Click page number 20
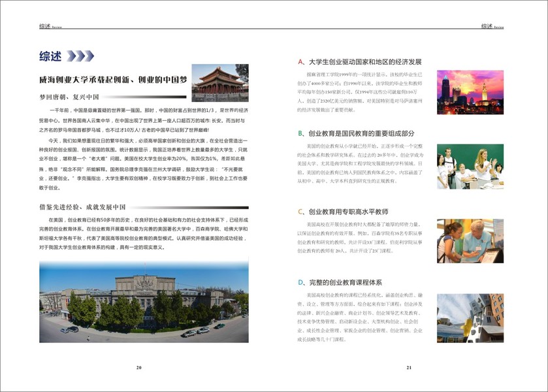The width and height of the screenshot is (548, 392). tap(138, 368)
